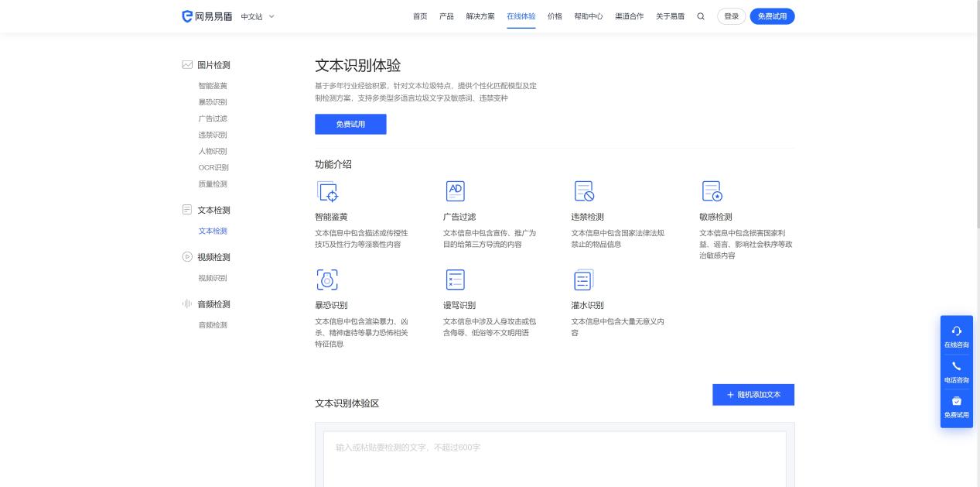
Task: Click the 电话咨询 phone icon
Action: [957, 366]
